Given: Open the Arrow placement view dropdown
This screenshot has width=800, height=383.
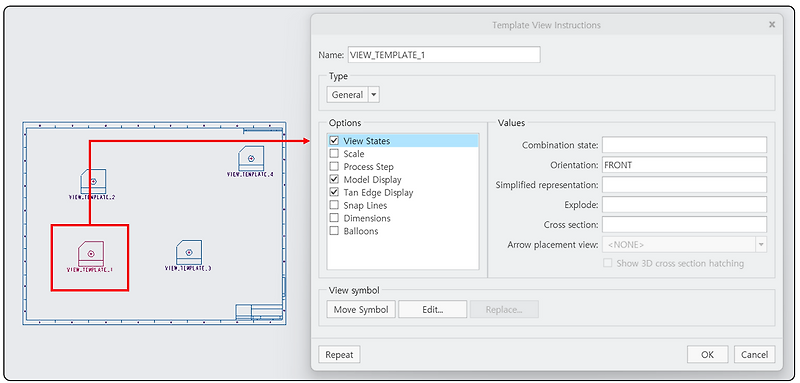Looking at the screenshot, I should click(761, 245).
